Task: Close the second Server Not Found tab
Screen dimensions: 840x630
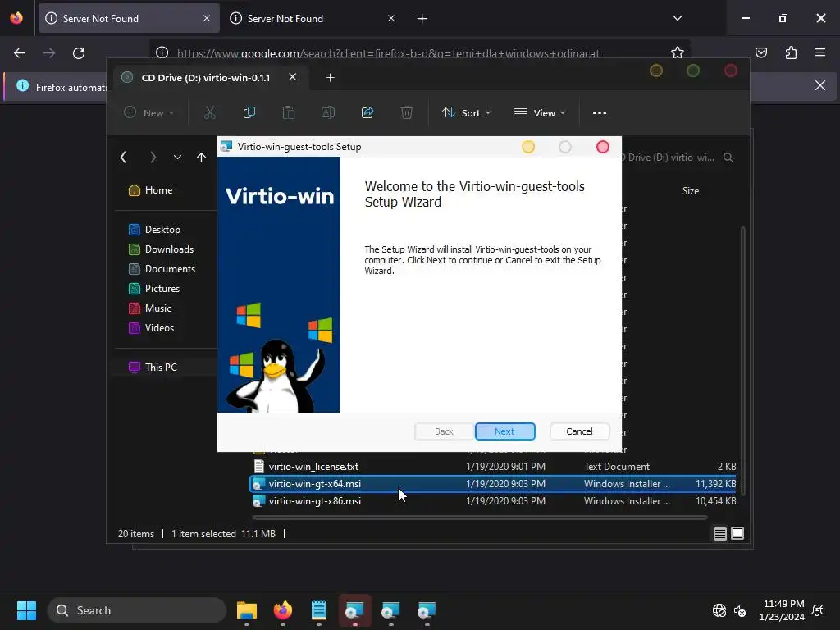Action: [x=391, y=18]
